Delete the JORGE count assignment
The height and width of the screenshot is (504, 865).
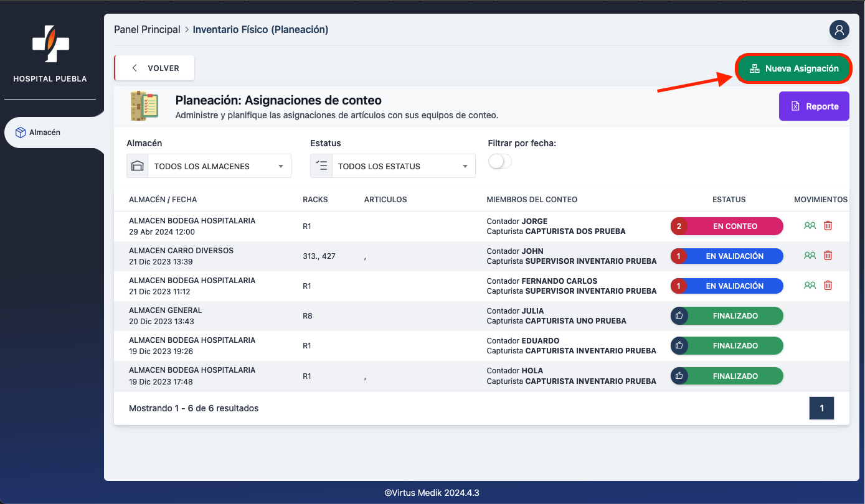(x=828, y=226)
